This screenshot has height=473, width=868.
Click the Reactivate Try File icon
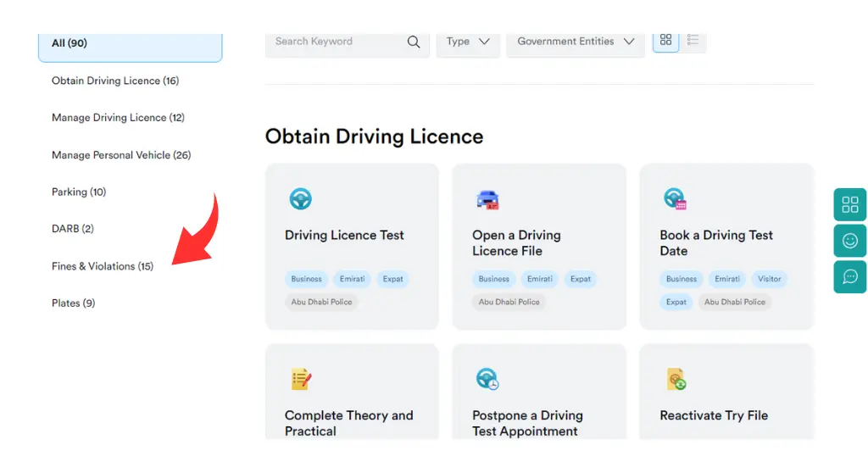[676, 380]
